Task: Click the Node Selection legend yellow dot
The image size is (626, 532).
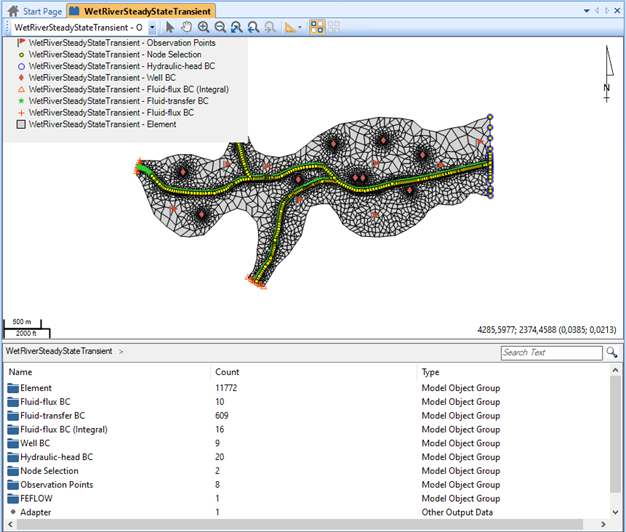Action: tap(22, 55)
